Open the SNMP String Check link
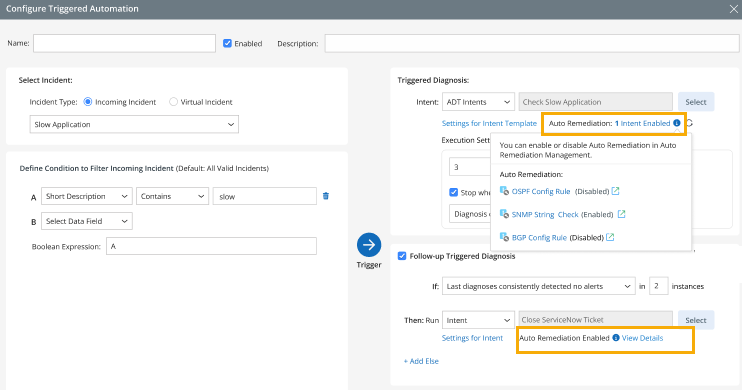The width and height of the screenshot is (742, 390). (545, 214)
